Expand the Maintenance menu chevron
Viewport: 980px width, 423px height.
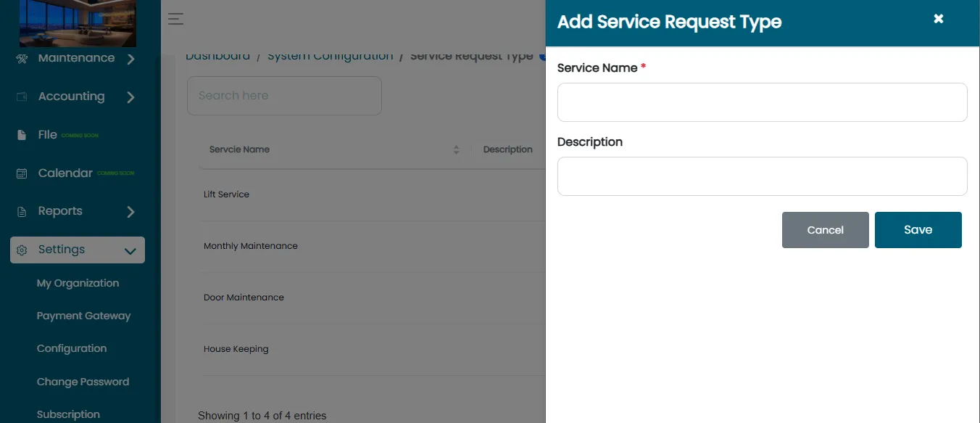[130, 59]
